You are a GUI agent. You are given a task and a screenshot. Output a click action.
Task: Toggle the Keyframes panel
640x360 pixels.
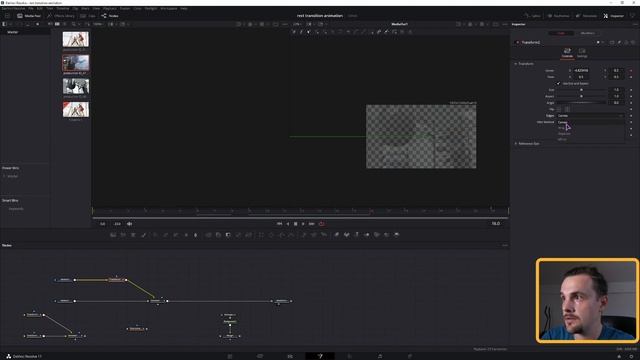click(x=558, y=16)
